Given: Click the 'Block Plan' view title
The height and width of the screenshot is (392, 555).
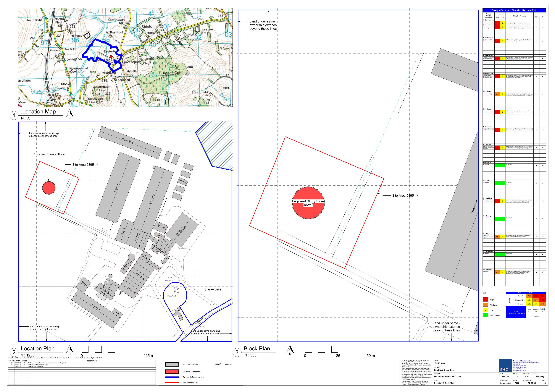Looking at the screenshot, I should coord(257,349).
